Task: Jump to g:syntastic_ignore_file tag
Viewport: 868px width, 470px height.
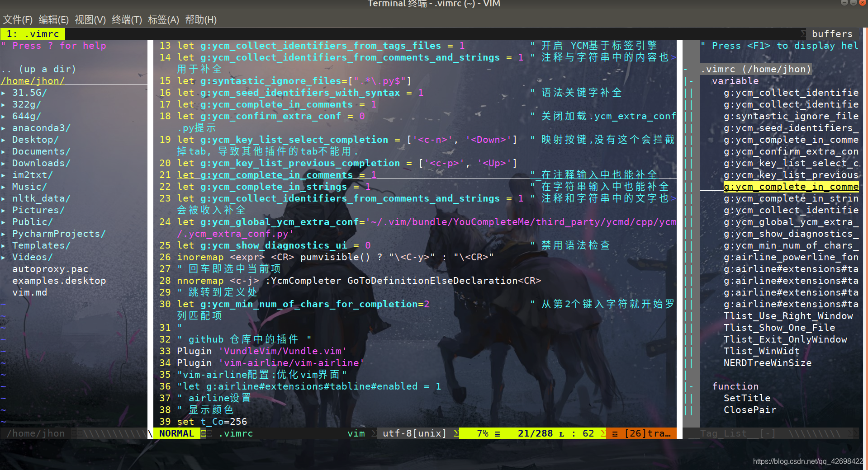Action: [x=791, y=116]
